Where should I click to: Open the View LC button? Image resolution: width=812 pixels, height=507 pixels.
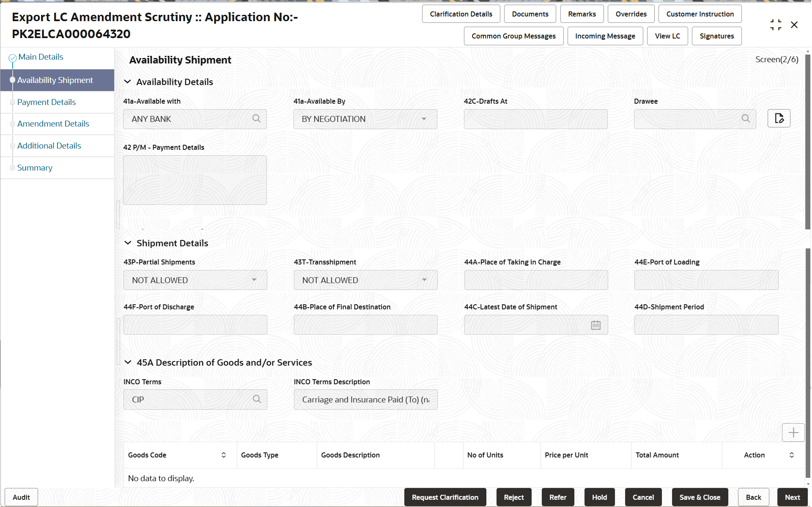[667, 36]
